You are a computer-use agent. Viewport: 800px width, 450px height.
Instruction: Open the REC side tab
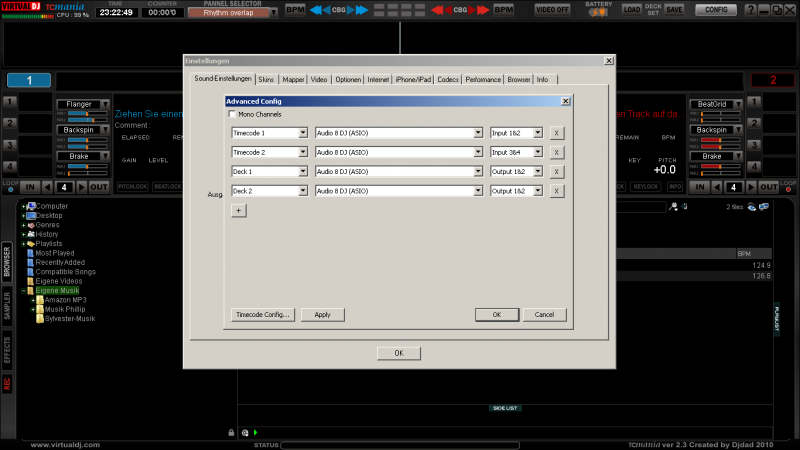7,384
